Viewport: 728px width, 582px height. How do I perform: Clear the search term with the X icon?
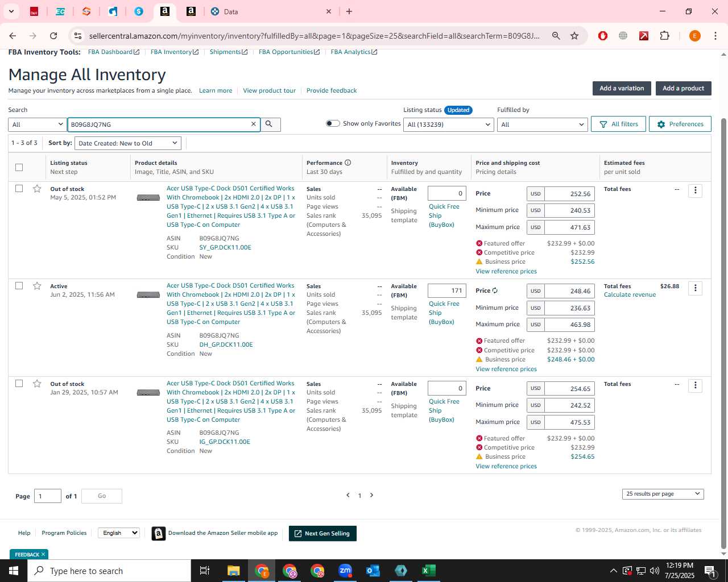click(254, 124)
